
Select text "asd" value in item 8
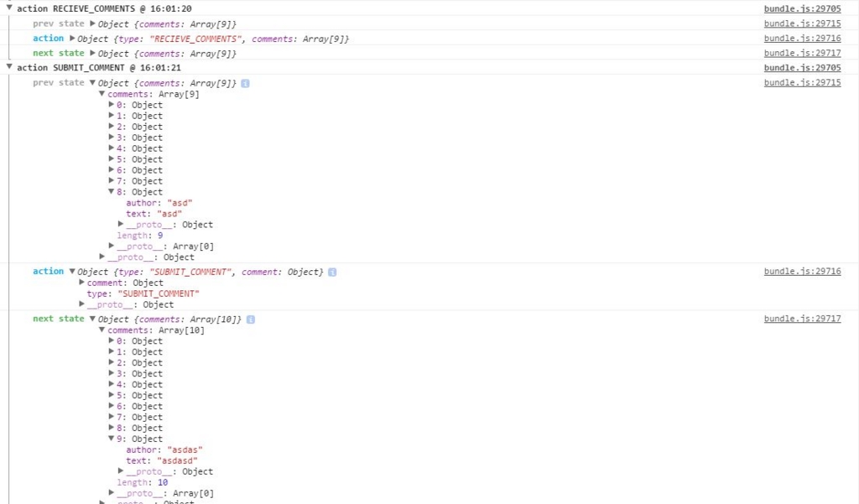coord(169,214)
